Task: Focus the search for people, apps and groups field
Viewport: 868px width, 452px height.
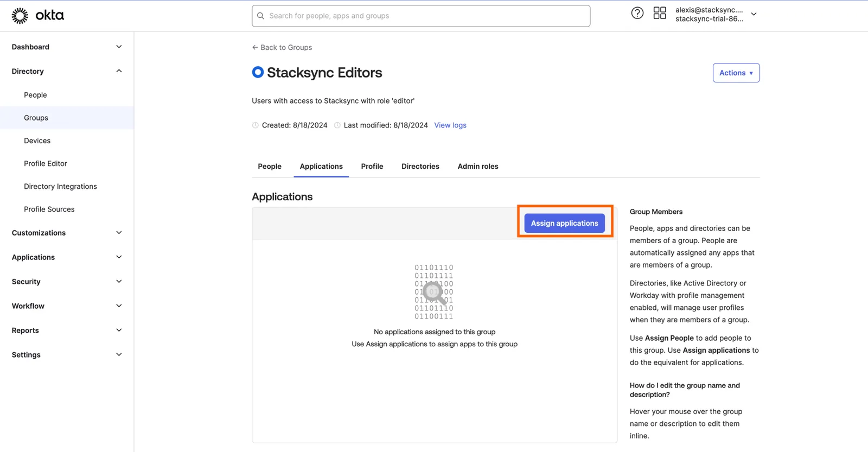Action: 421,16
